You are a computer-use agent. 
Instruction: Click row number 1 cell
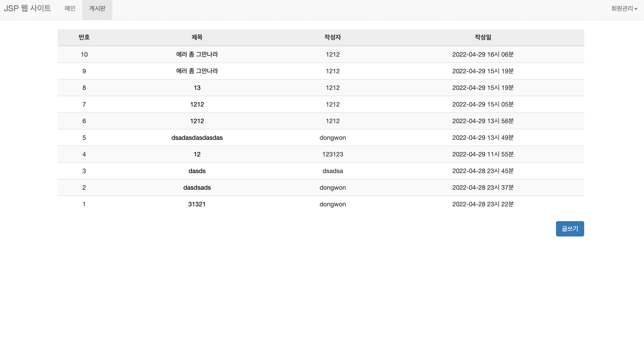tap(84, 204)
